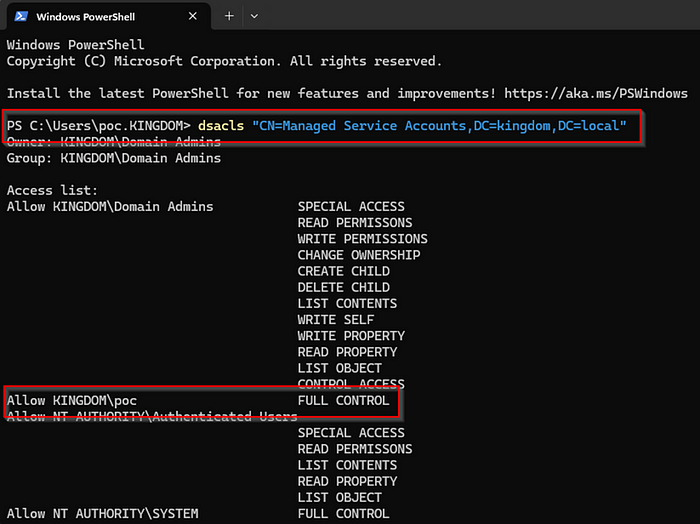Screen dimensions: 700x524
Task: Click the Allow NT AUTHORITY\SYSTEM entry
Action: [x=103, y=514]
